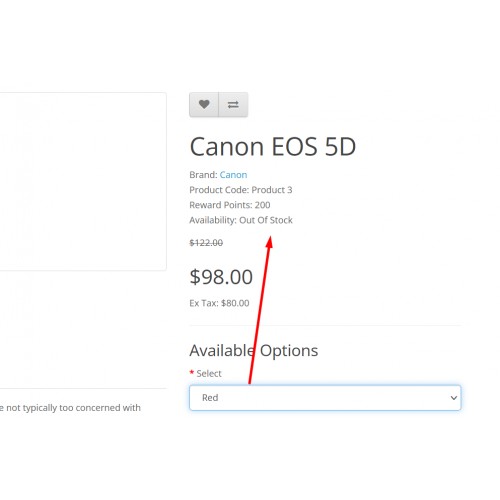Open the Select dropdown showing Red
Image resolution: width=500 pixels, height=500 pixels.
[325, 398]
